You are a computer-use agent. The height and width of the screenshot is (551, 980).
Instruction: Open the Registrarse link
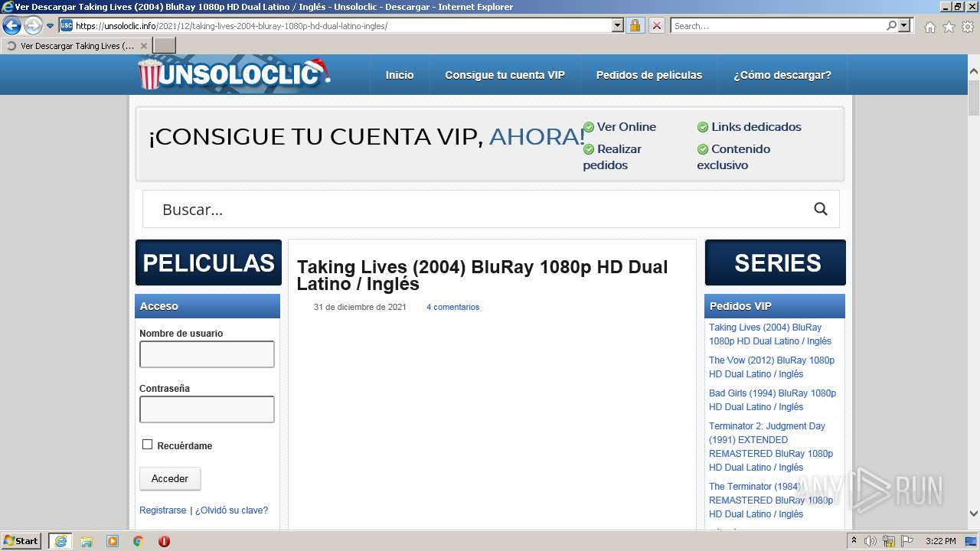[x=163, y=510]
